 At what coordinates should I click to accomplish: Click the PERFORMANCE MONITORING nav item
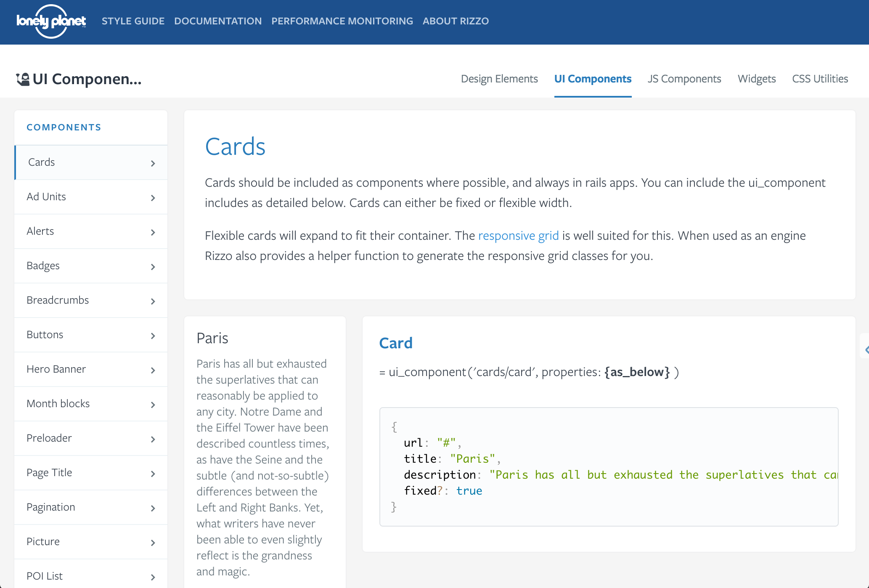(343, 21)
